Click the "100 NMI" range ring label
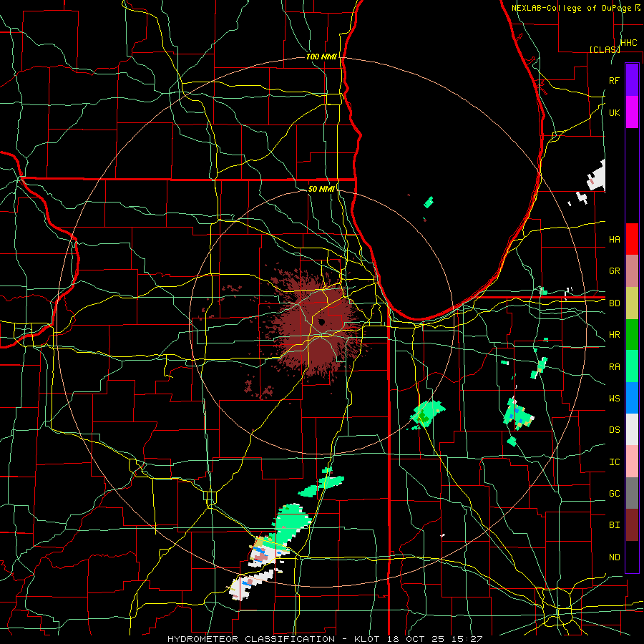The image size is (644, 644). pyautogui.click(x=321, y=57)
